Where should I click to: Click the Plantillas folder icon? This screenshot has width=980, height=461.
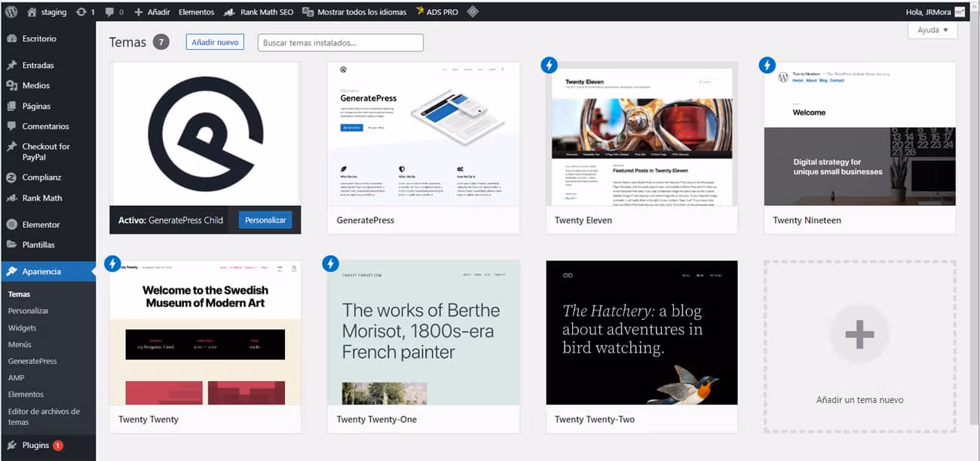(11, 245)
